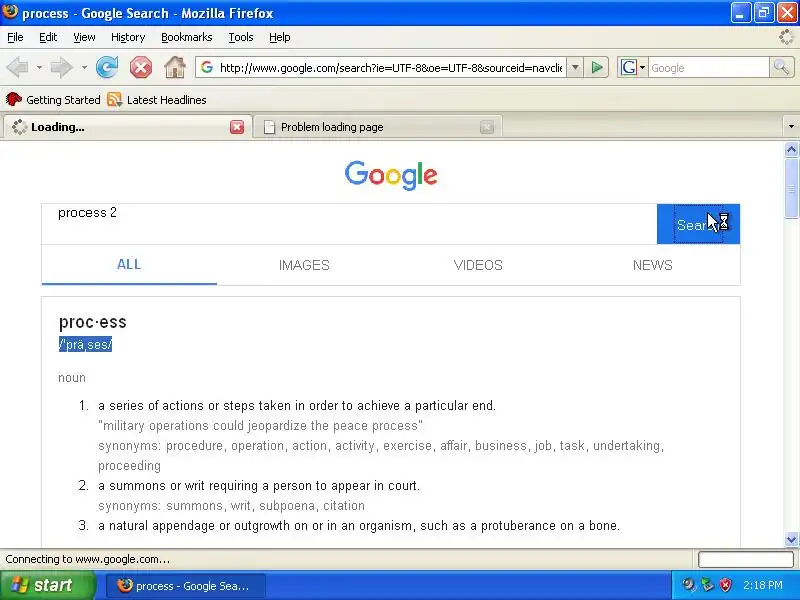
Task: Open the Windows Start menu
Action: click(47, 585)
